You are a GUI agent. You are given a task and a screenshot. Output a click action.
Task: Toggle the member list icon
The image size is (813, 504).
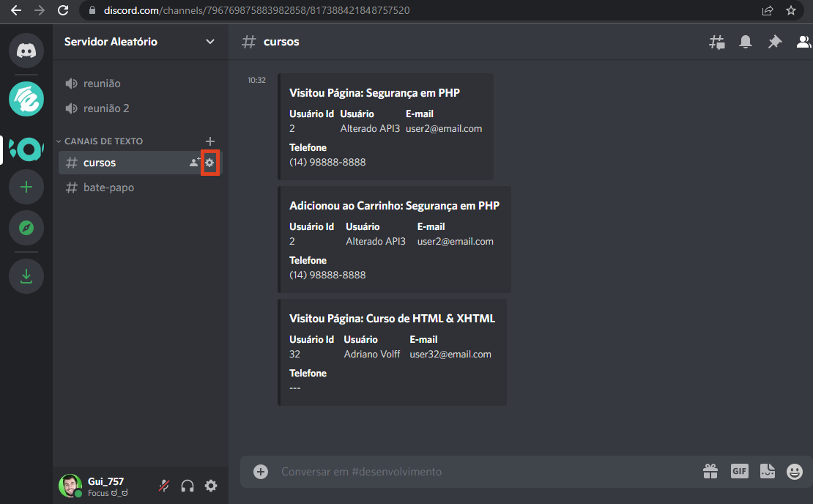[x=803, y=42]
